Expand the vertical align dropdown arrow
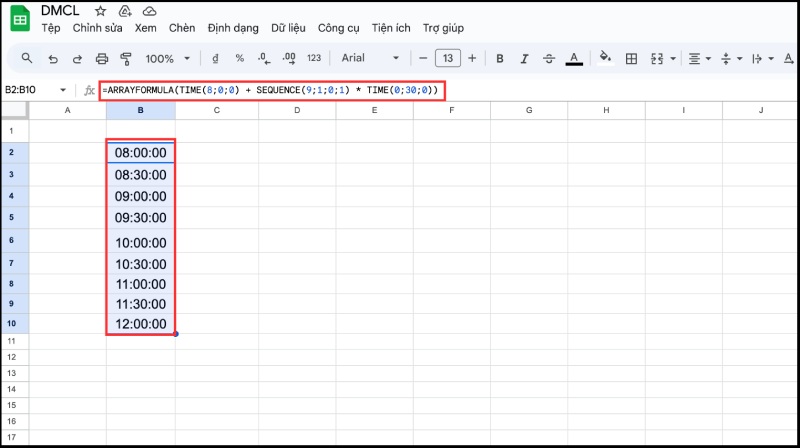Image resolution: width=800 pixels, height=448 pixels. pyautogui.click(x=739, y=59)
